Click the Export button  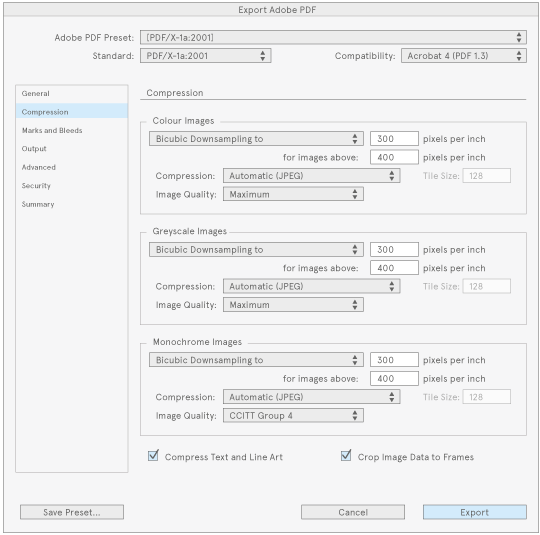(x=475, y=512)
